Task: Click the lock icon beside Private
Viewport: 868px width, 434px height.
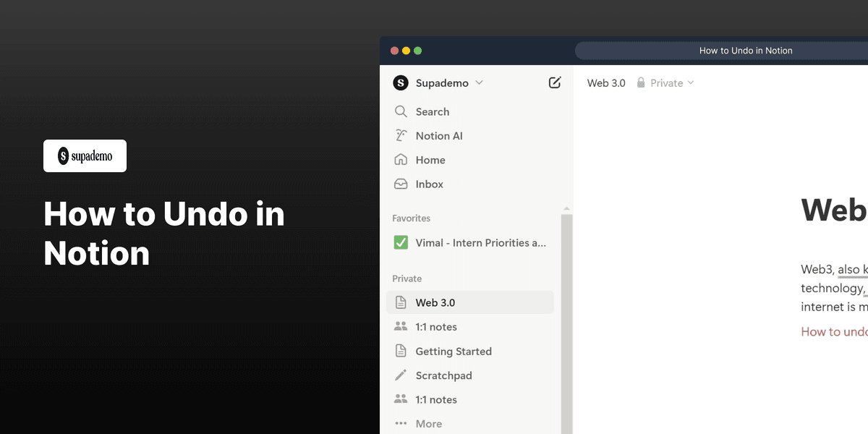Action: (x=640, y=82)
